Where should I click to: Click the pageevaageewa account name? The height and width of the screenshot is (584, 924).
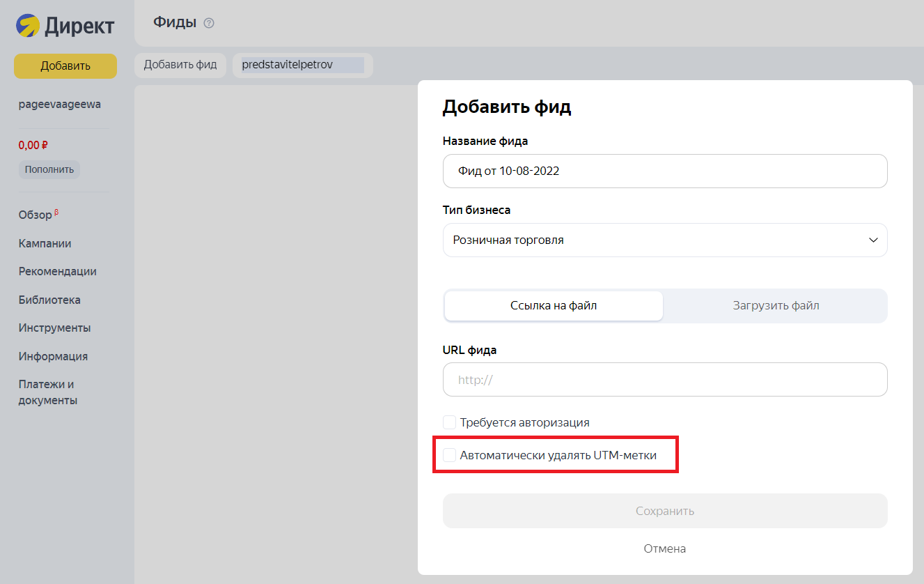(x=60, y=105)
